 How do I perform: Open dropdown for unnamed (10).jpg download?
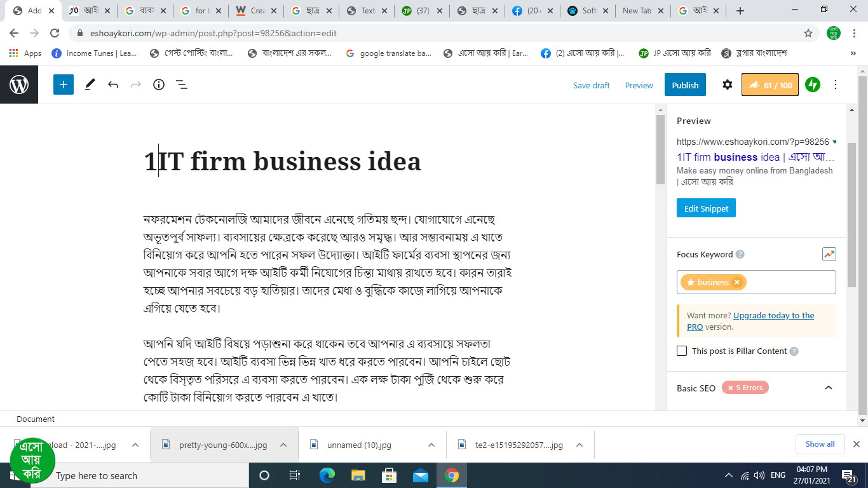coord(431,445)
